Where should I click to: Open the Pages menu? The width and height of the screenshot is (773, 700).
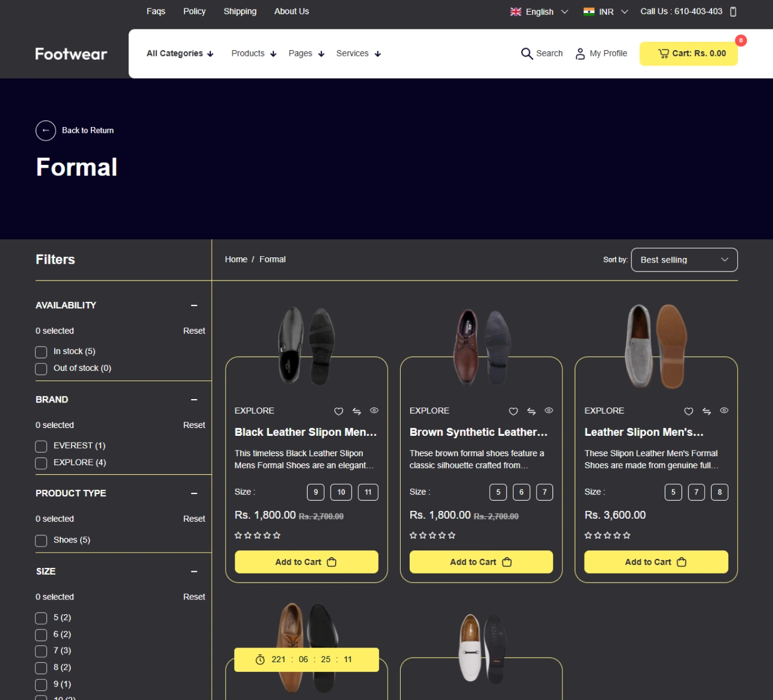306,54
